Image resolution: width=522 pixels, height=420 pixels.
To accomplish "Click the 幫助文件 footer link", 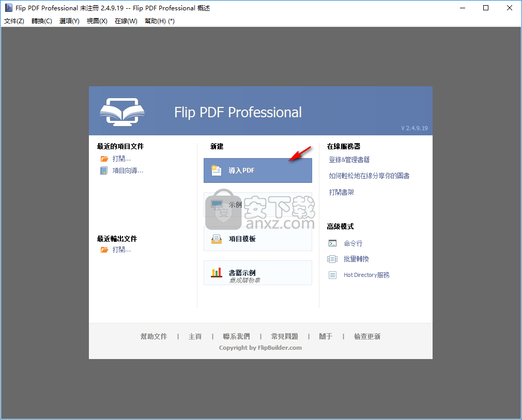I will click(153, 336).
